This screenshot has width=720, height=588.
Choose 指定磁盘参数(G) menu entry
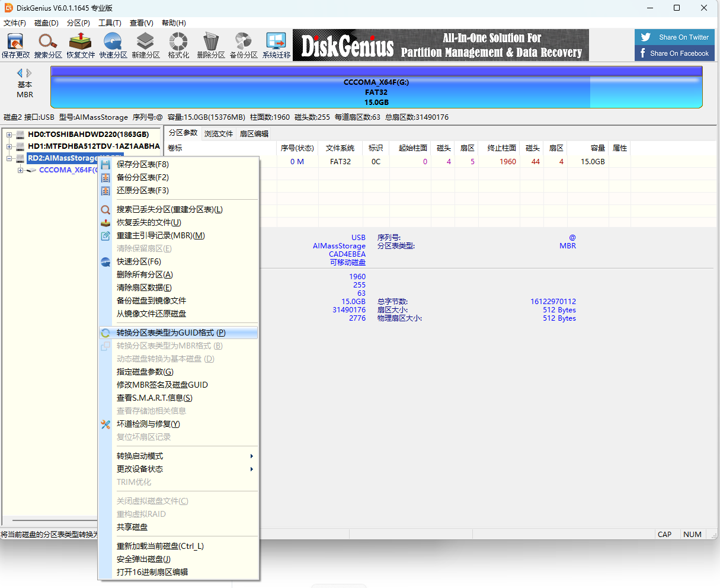tap(178, 372)
